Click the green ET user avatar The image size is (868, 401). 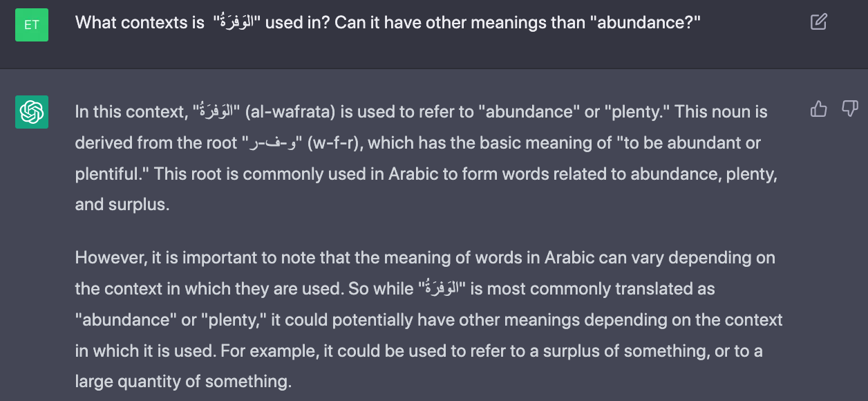[32, 24]
